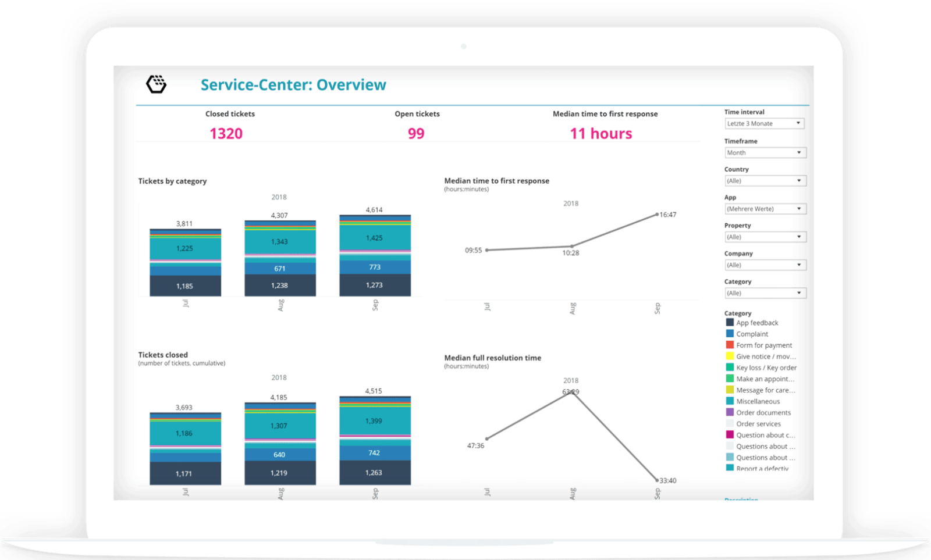Select Question about c... legend swatch
The image size is (931, 560).
[x=730, y=435]
